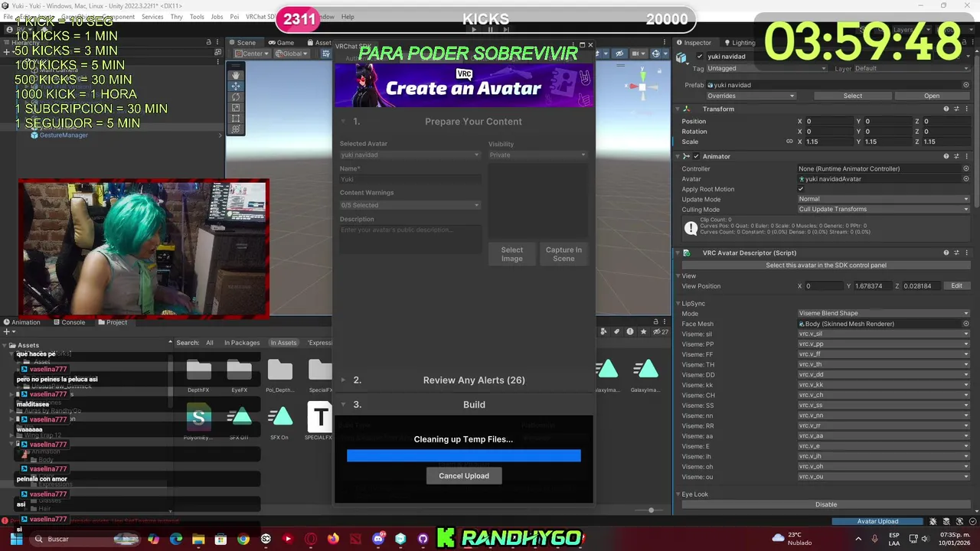Image resolution: width=980 pixels, height=551 pixels.
Task: Click the Project panel favorite star icon
Action: click(644, 331)
